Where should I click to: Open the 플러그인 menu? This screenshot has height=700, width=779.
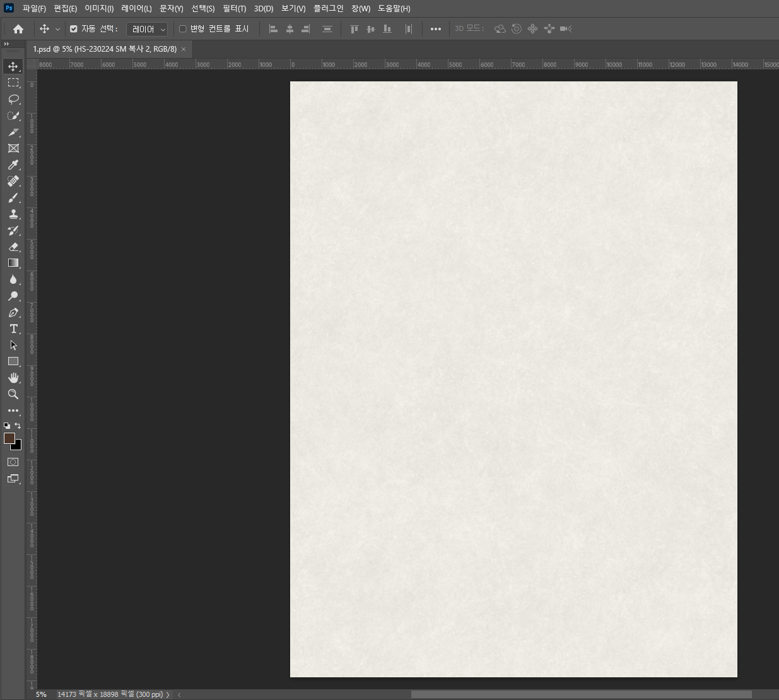click(329, 8)
